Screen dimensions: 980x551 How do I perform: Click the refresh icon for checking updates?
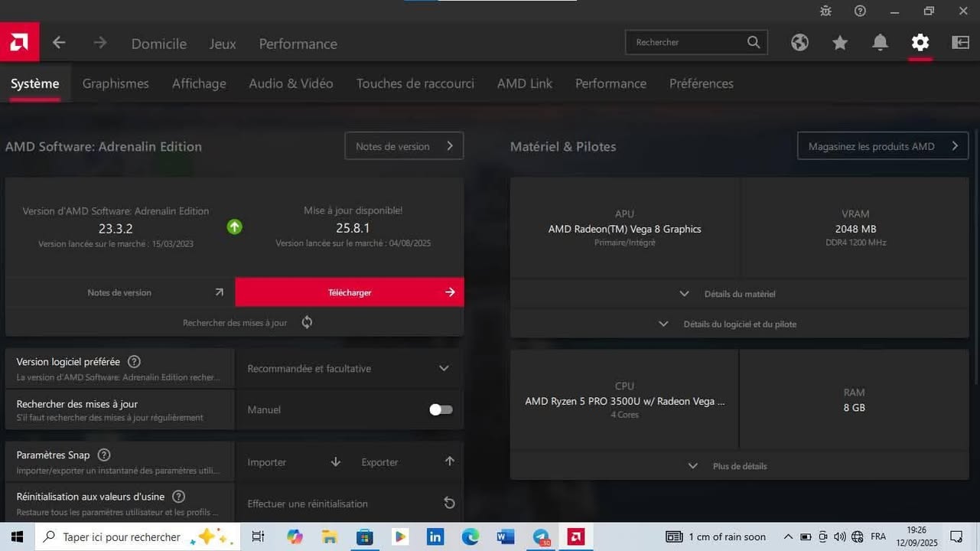click(x=307, y=322)
